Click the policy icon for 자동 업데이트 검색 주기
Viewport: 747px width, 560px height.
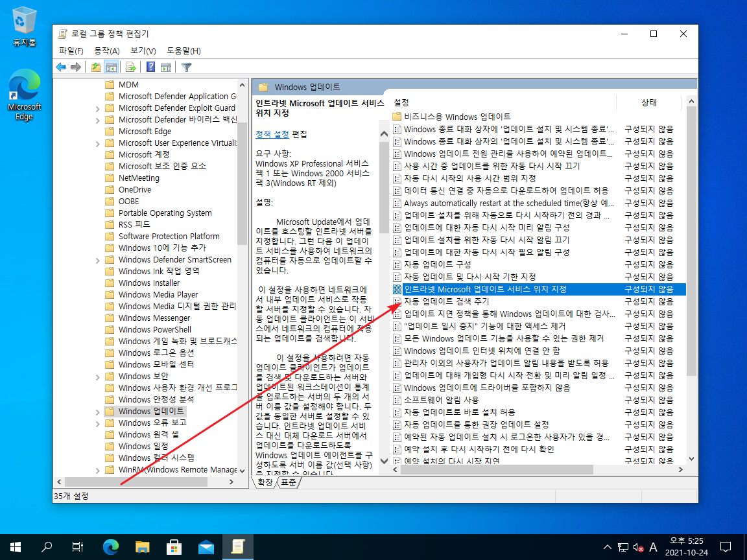pos(397,301)
